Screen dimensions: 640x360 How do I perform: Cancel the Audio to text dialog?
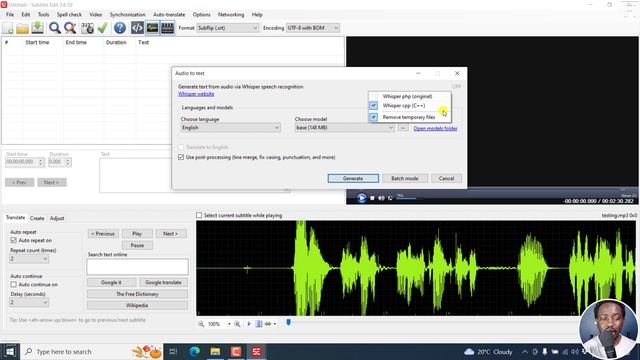(446, 178)
